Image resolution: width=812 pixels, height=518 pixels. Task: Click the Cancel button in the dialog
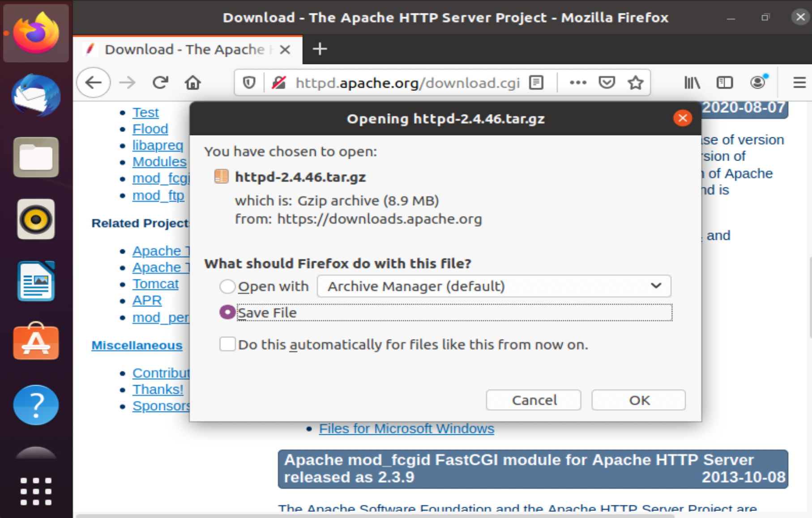pyautogui.click(x=534, y=400)
